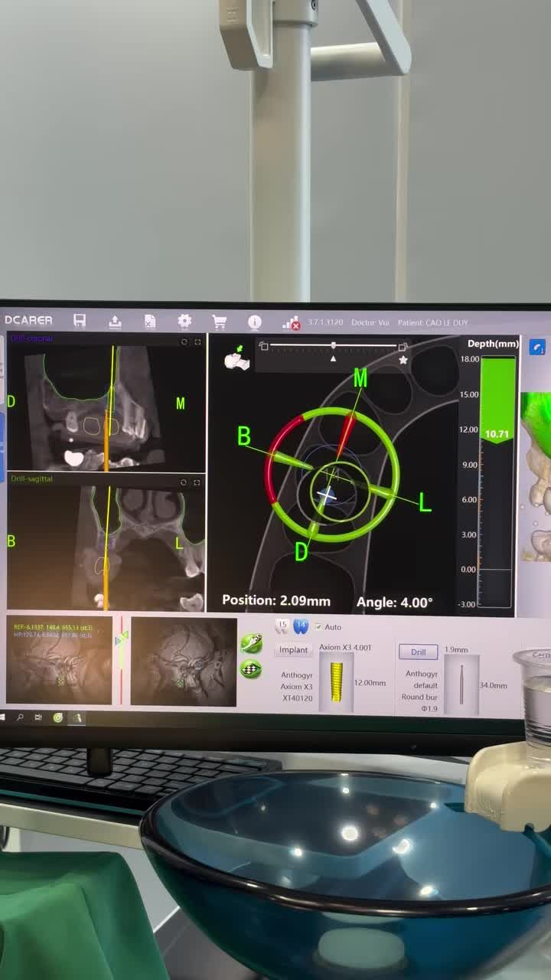Click the 3D jaw model preview panel
The image size is (551, 980).
point(536,476)
